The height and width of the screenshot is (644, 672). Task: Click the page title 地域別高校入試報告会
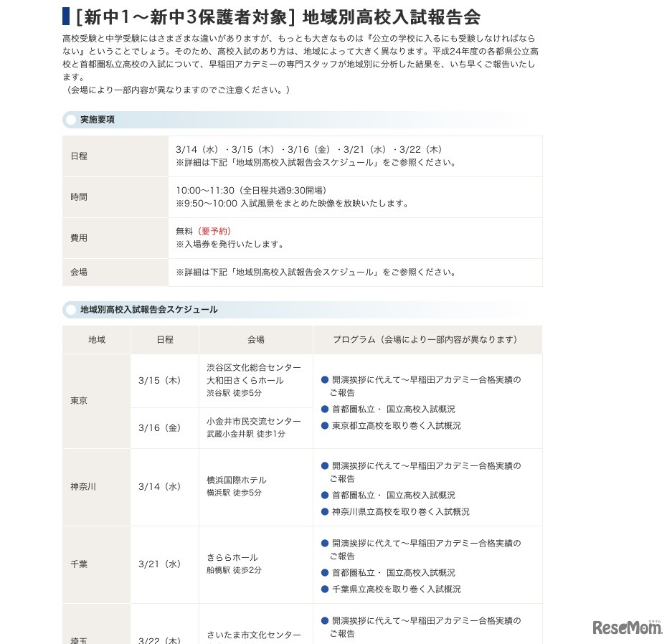tap(392, 17)
